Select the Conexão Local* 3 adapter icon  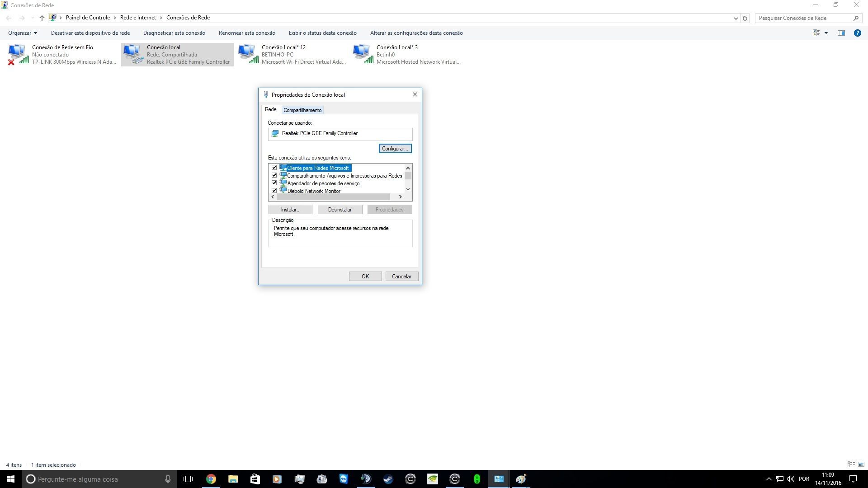[x=363, y=54]
